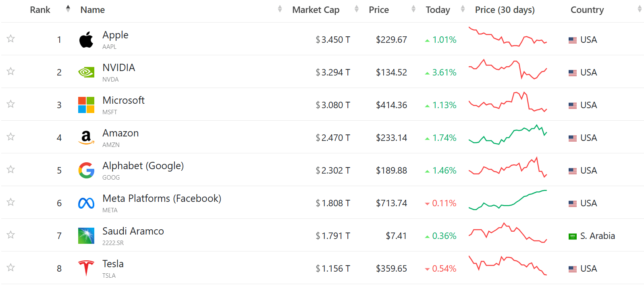Click the Saudi Aramco ticker 2222.SR
644x287 pixels.
[x=112, y=243]
